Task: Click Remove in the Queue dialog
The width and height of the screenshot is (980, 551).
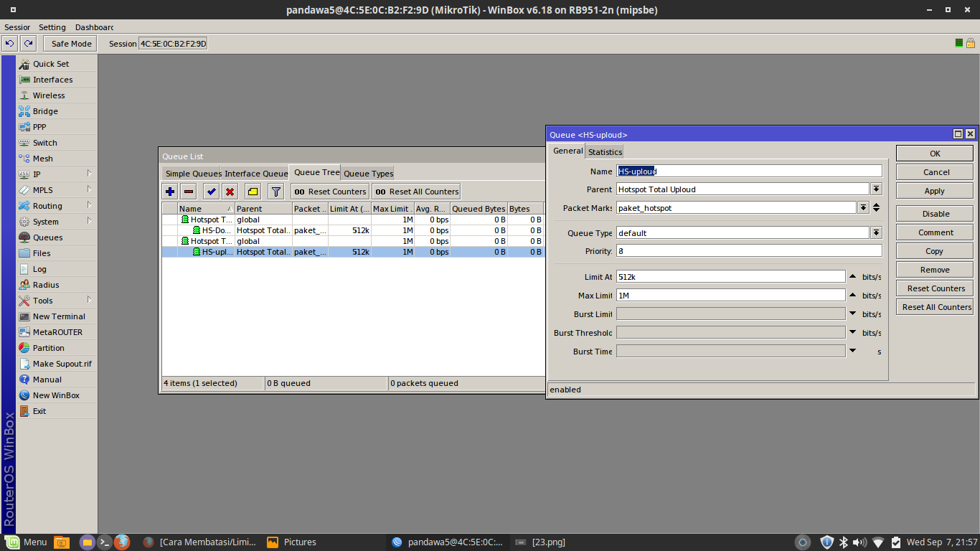Action: [935, 270]
